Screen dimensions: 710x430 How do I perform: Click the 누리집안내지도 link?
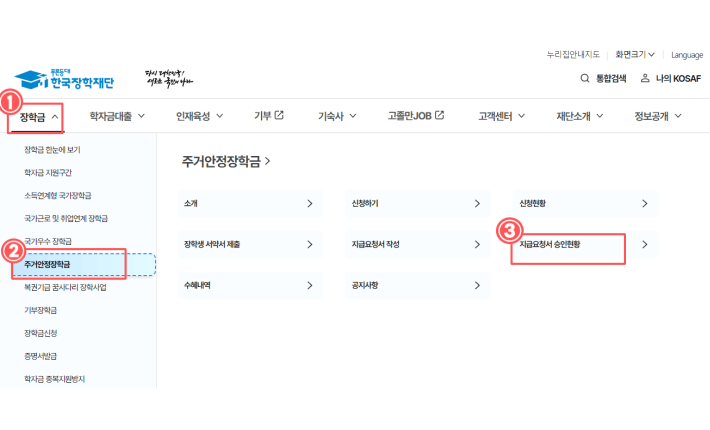click(573, 55)
